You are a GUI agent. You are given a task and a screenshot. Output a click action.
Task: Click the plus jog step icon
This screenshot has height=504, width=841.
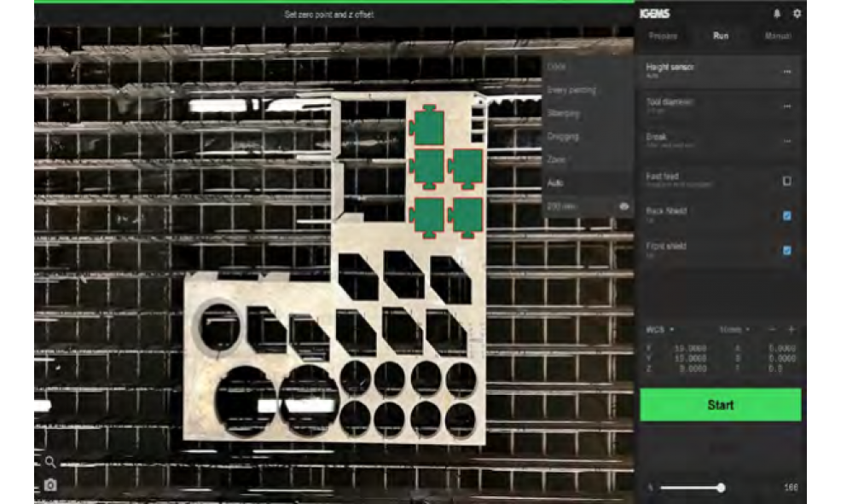click(792, 329)
